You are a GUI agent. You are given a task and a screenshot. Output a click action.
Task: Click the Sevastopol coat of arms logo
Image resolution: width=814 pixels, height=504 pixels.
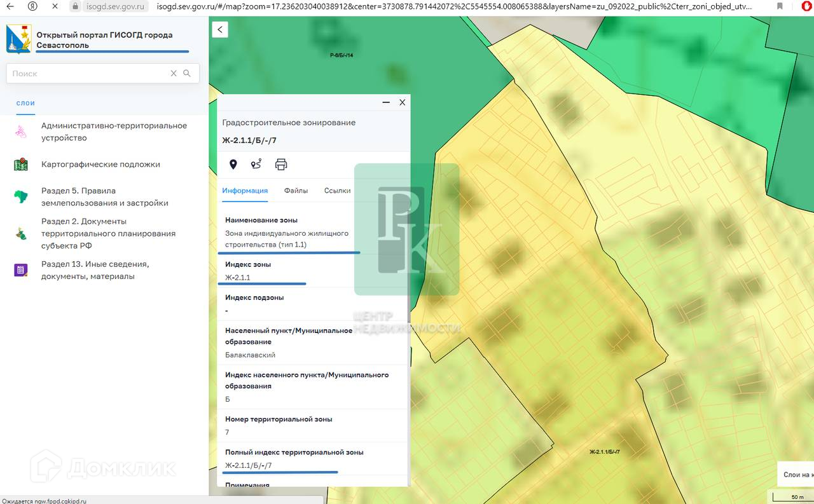18,39
